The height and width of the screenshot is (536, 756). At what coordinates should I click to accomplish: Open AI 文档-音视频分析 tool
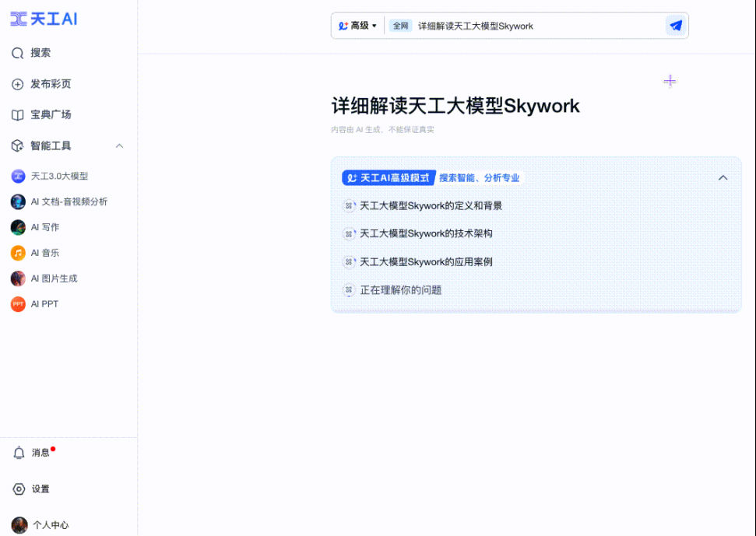click(x=69, y=201)
